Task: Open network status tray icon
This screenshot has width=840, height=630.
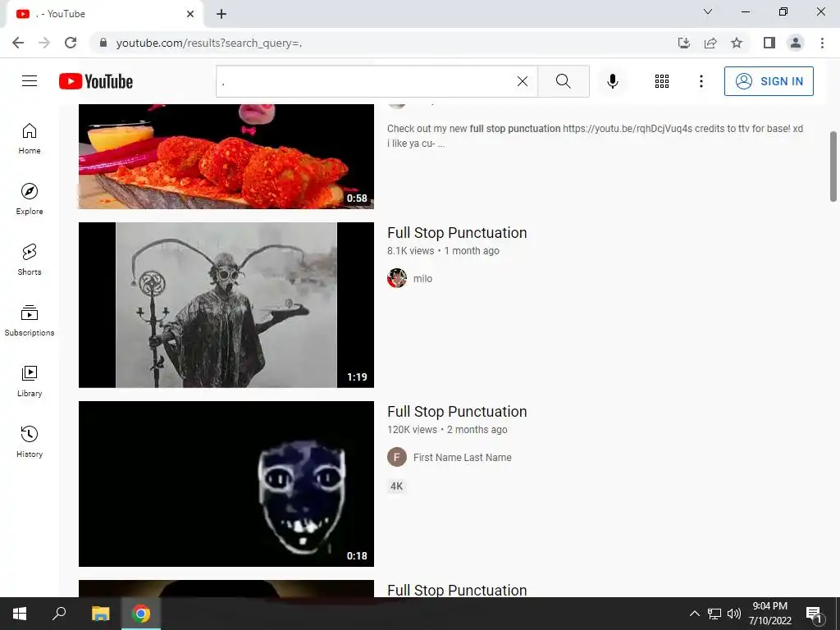Action: (x=714, y=614)
